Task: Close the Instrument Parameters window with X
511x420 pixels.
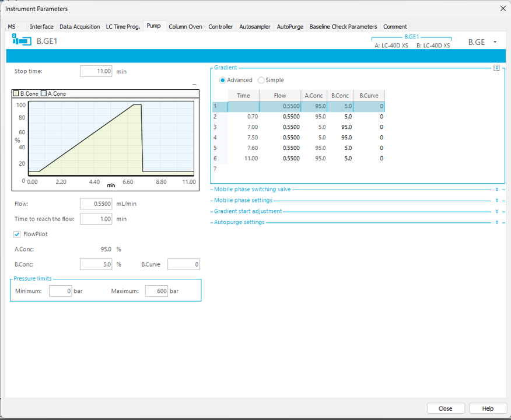Action: click(x=503, y=8)
